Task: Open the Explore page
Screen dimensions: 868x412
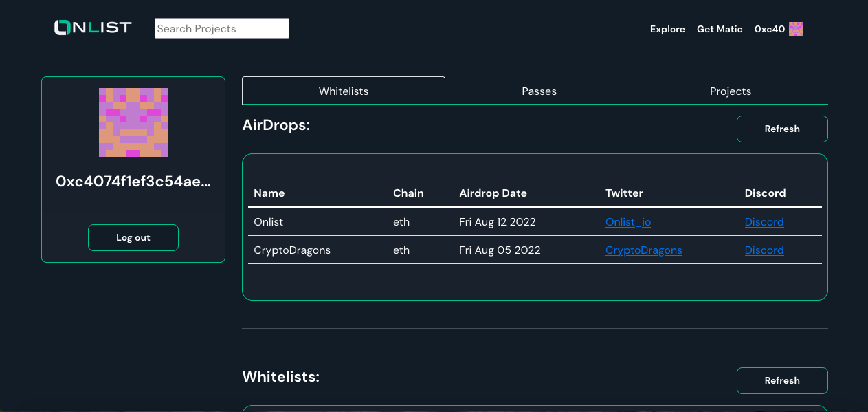Action: pyautogui.click(x=667, y=29)
